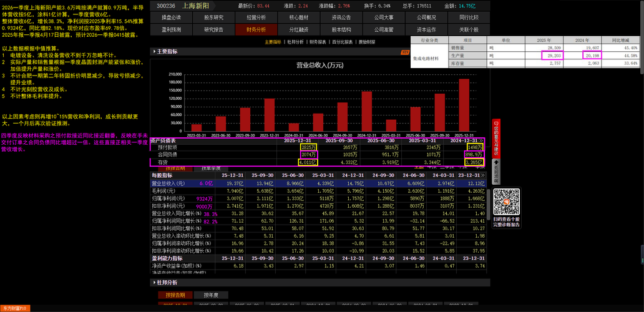Viewport: 644px width, 312px height.
Task: Click the tallest revenue bar for 2025-12-31
Action: tap(464, 105)
